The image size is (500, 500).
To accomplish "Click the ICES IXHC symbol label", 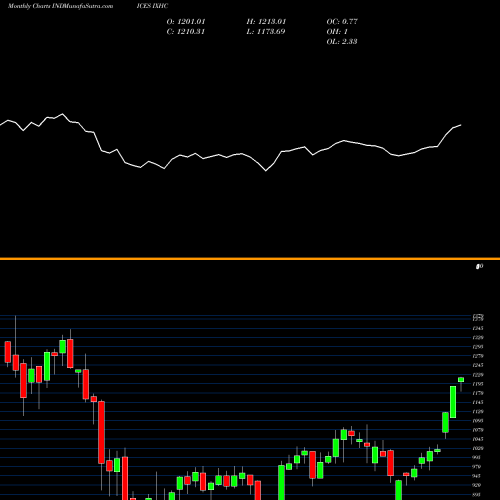I will coord(152,6).
